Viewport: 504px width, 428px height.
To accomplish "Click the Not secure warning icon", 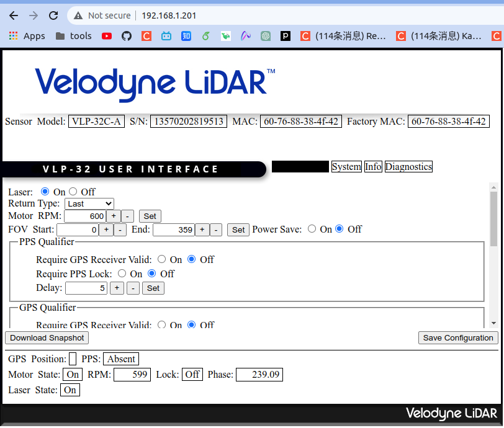I will click(x=78, y=16).
